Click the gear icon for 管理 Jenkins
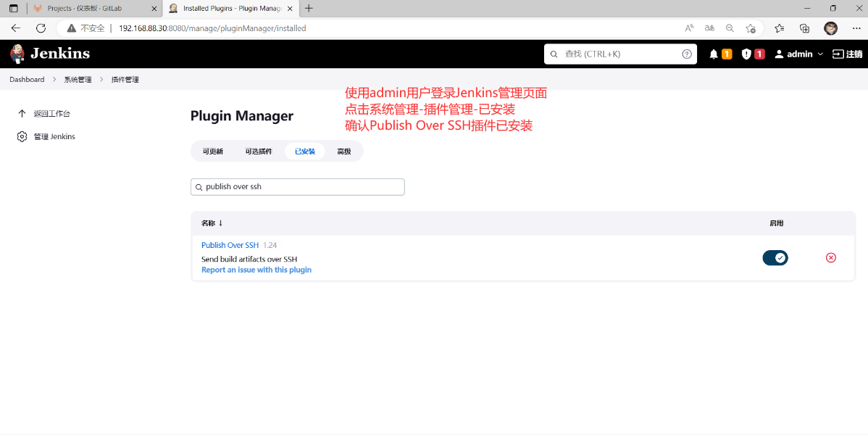The image size is (868, 435). tap(22, 136)
